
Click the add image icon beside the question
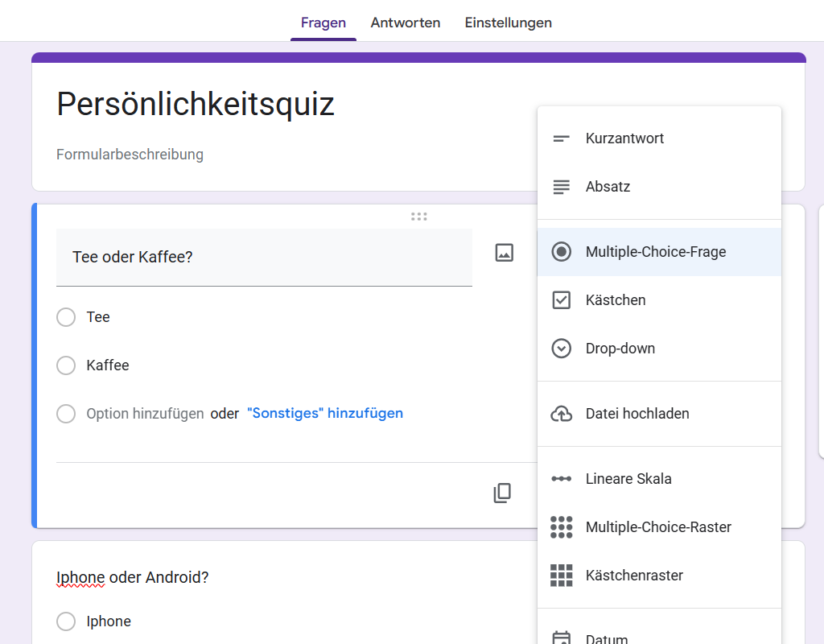[504, 253]
